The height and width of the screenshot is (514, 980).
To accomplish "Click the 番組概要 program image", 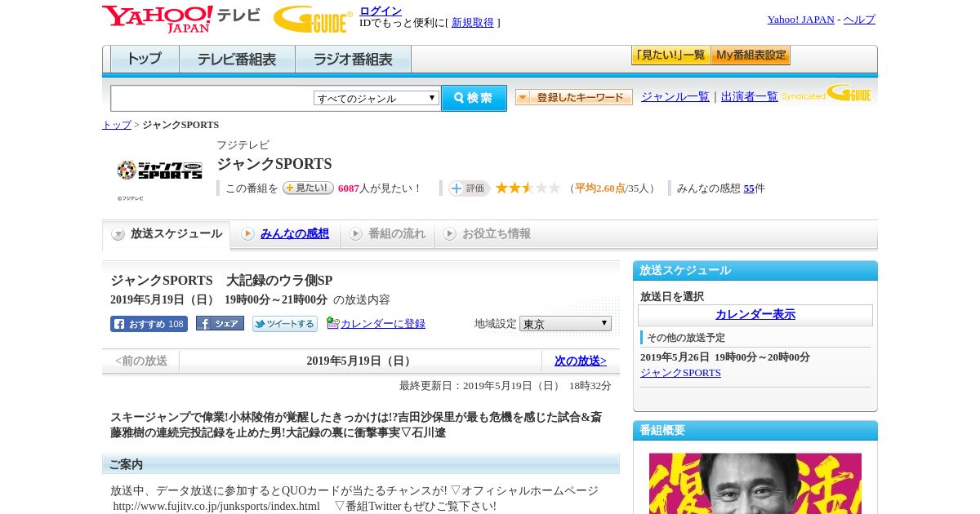I will [755, 483].
